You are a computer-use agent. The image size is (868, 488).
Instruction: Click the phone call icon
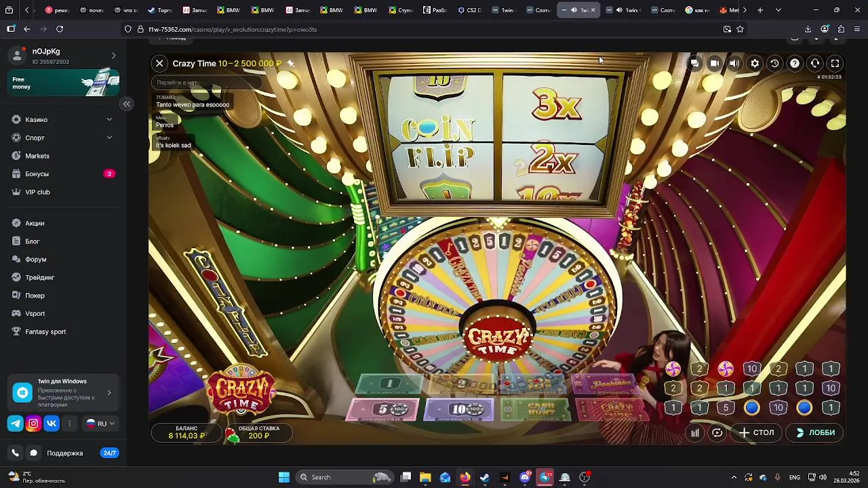[15, 453]
